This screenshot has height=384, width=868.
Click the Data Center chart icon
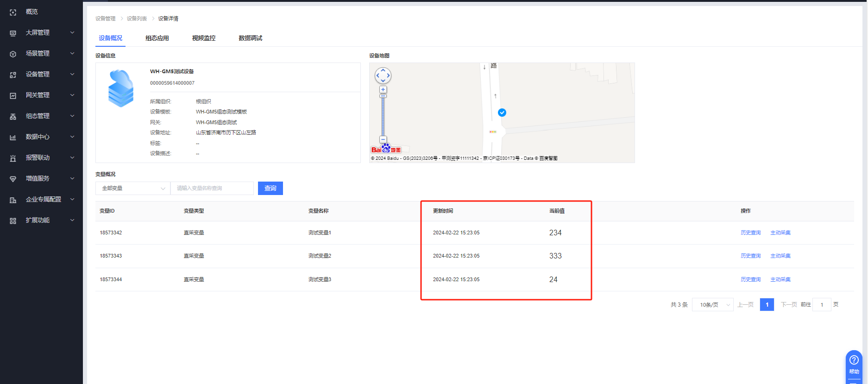pos(13,137)
